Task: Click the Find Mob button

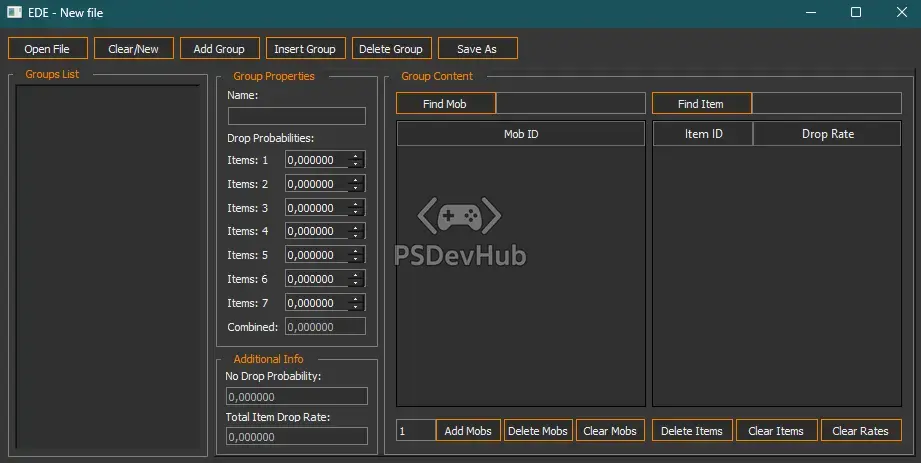Action: [x=445, y=103]
